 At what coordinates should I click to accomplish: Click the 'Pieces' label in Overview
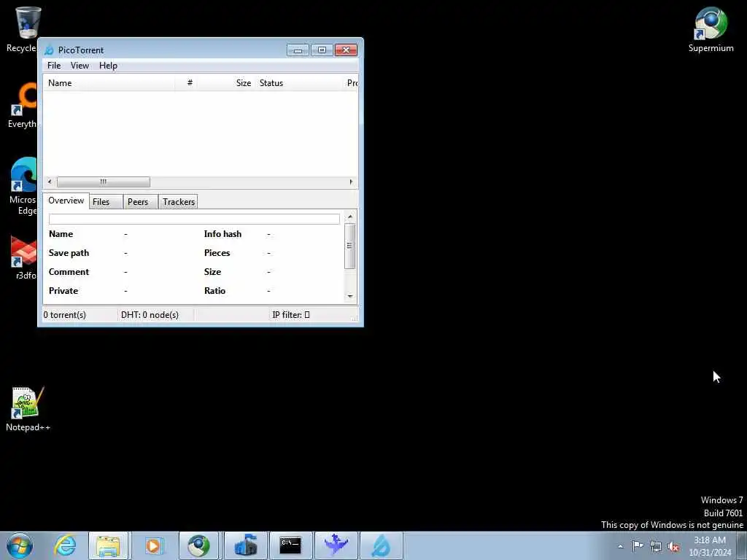217,253
